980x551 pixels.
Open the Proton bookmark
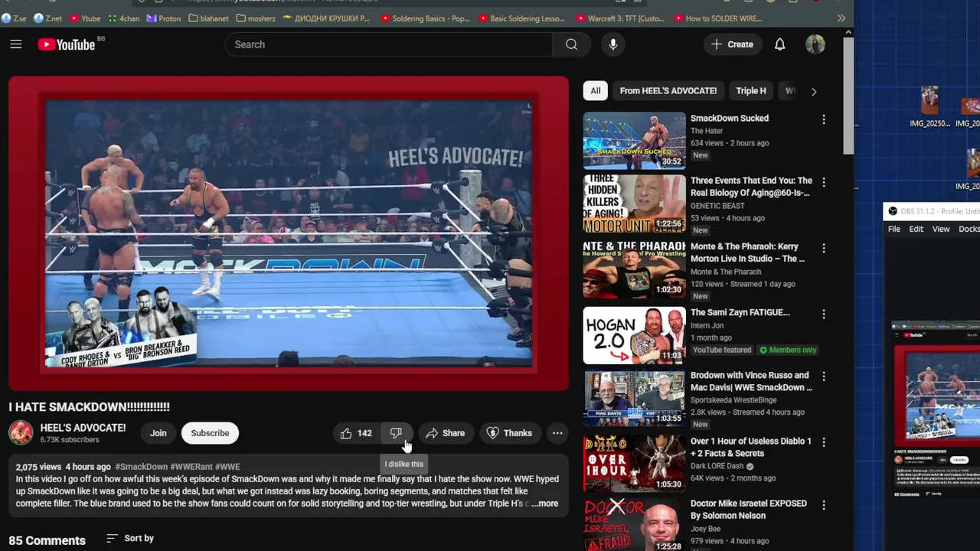(x=164, y=18)
